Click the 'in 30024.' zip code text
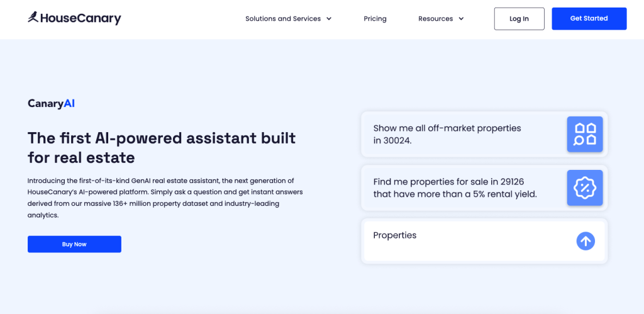Image resolution: width=644 pixels, height=314 pixels. point(392,140)
